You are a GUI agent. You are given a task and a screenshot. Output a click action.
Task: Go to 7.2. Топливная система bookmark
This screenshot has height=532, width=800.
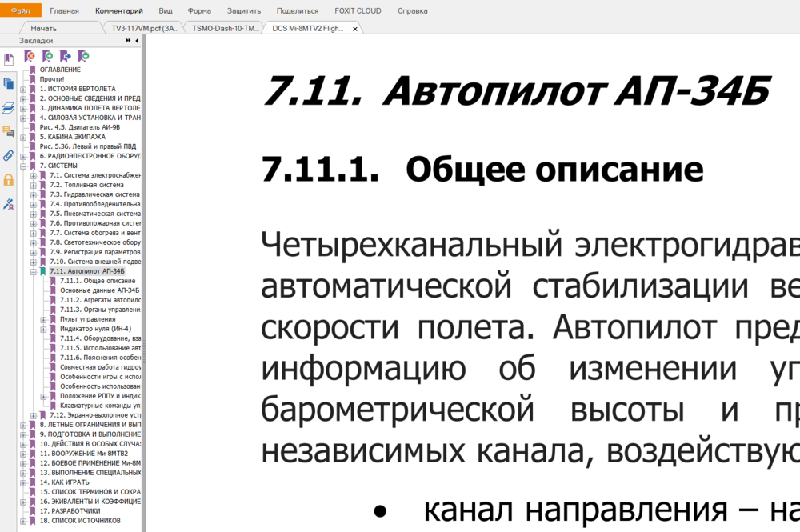pyautogui.click(x=86, y=185)
